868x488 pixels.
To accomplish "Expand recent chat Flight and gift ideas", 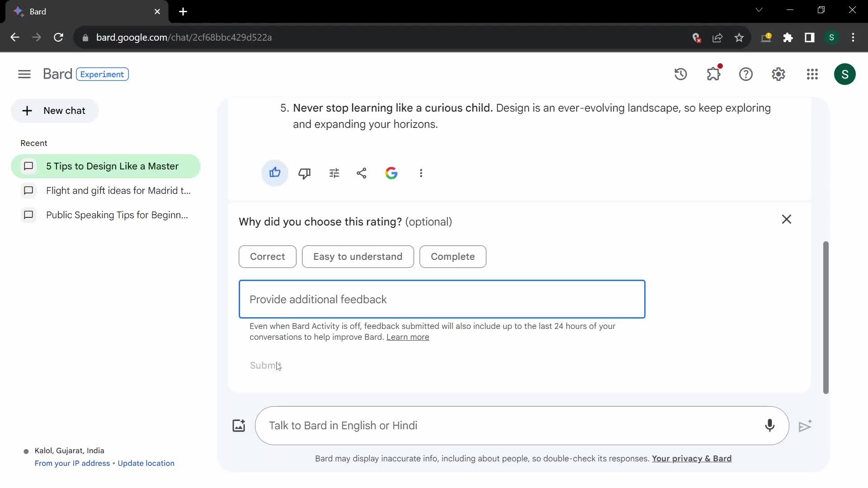I will [118, 190].
